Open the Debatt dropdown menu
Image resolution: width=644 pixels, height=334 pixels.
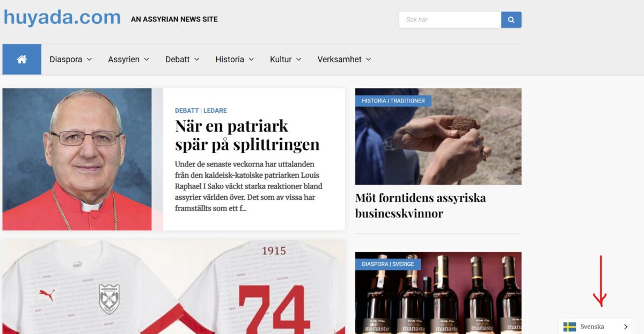pyautogui.click(x=182, y=60)
